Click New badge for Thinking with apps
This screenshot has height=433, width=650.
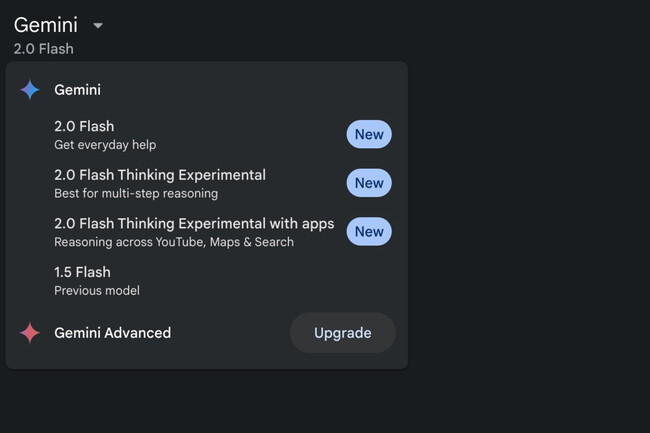click(369, 232)
